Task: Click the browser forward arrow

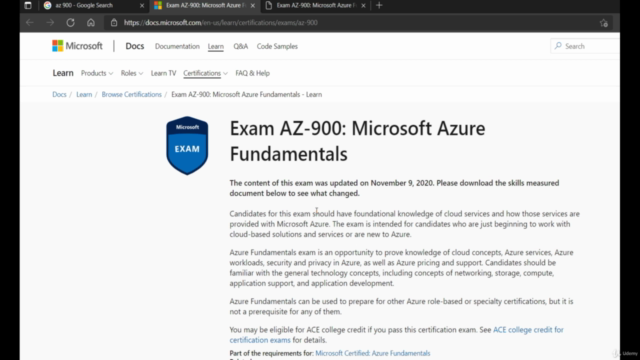Action: pyautogui.click(x=50, y=22)
